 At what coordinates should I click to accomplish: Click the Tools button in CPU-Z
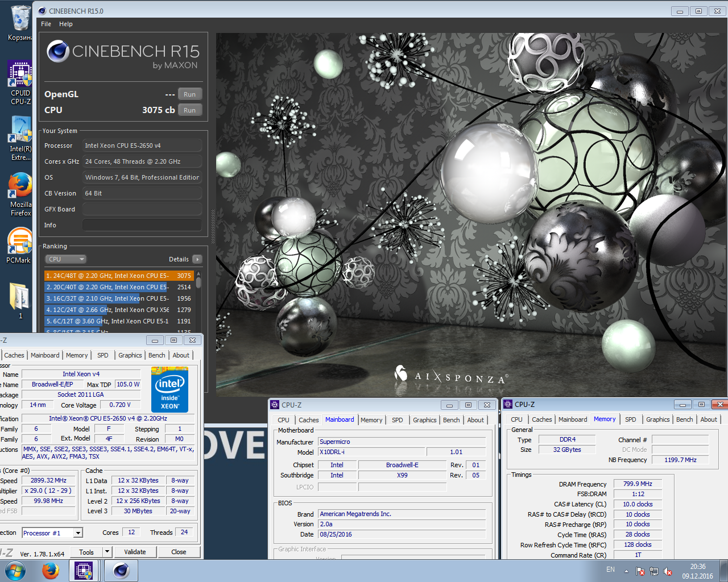pos(87,552)
